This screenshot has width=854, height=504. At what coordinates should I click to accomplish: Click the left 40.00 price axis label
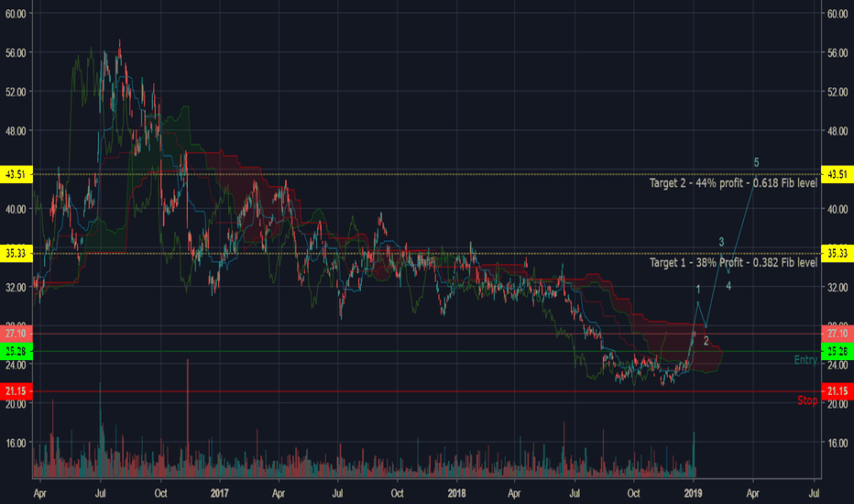click(x=16, y=209)
